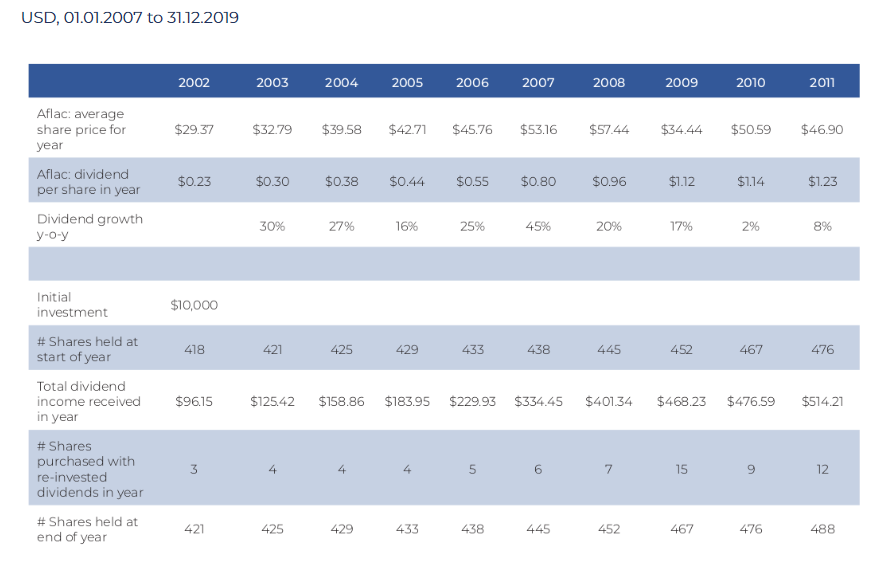
Task: Click the share price cell $29.37
Action: pos(194,130)
